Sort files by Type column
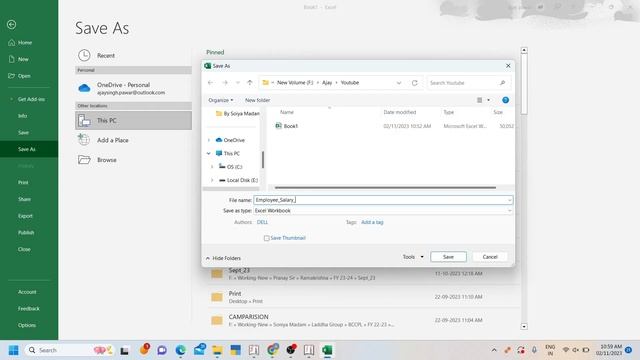 (449, 112)
